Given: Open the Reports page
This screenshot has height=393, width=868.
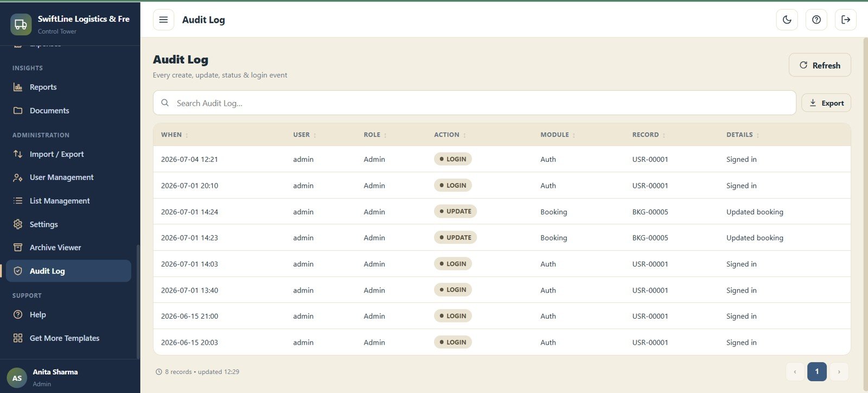Looking at the screenshot, I should [68, 87].
